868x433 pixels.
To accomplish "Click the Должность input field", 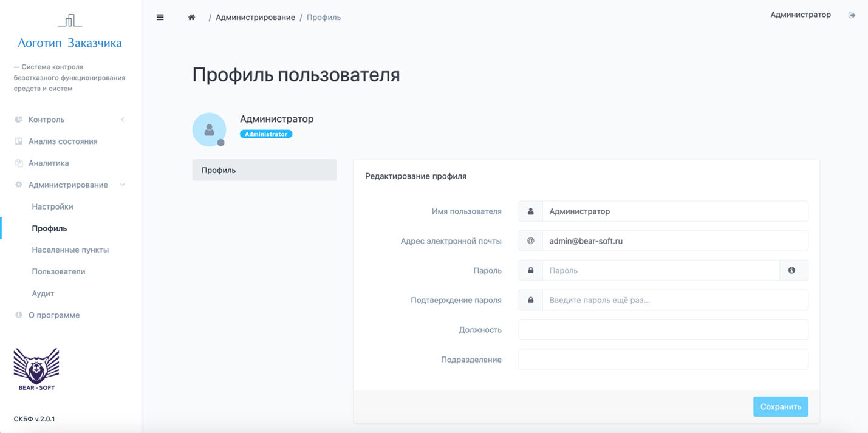I will [x=662, y=329].
